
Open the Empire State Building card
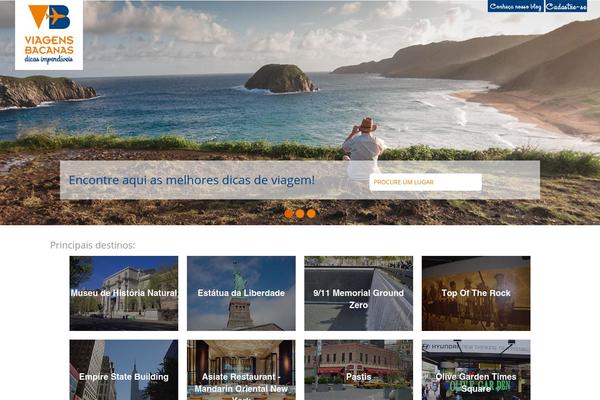pos(124,370)
